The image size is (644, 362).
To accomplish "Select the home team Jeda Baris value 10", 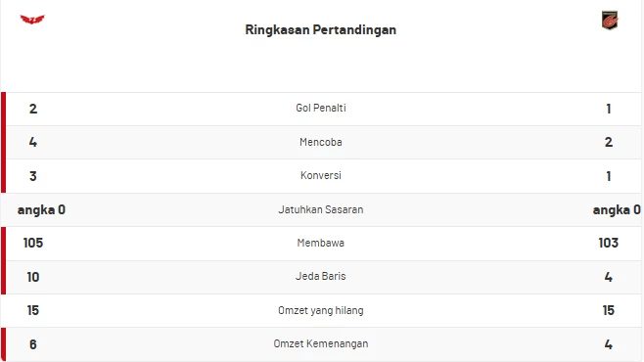I will point(33,277).
